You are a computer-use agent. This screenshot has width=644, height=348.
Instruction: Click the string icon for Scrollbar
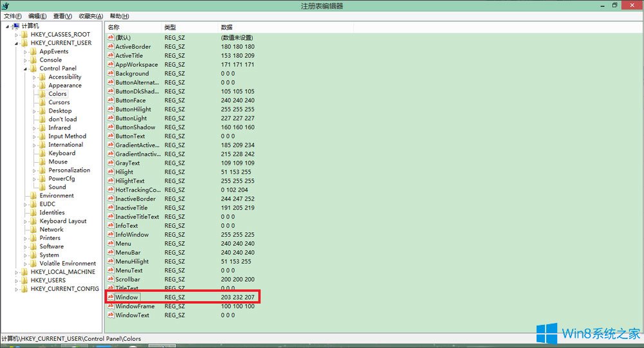111,279
